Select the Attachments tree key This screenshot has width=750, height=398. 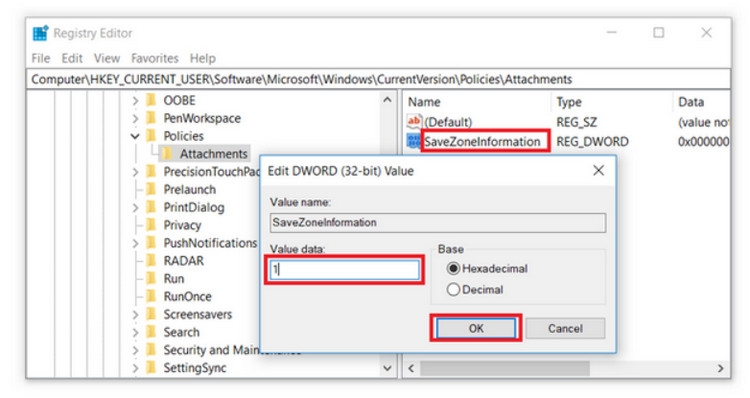213,154
